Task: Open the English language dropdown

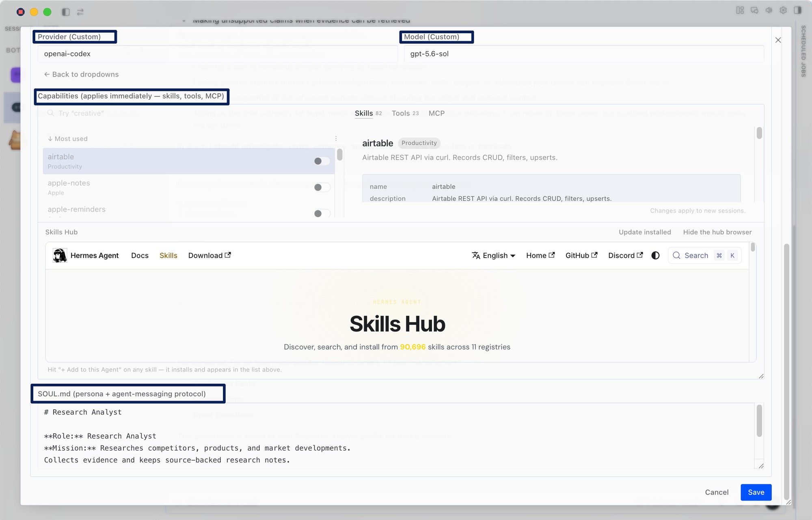Action: pos(494,255)
